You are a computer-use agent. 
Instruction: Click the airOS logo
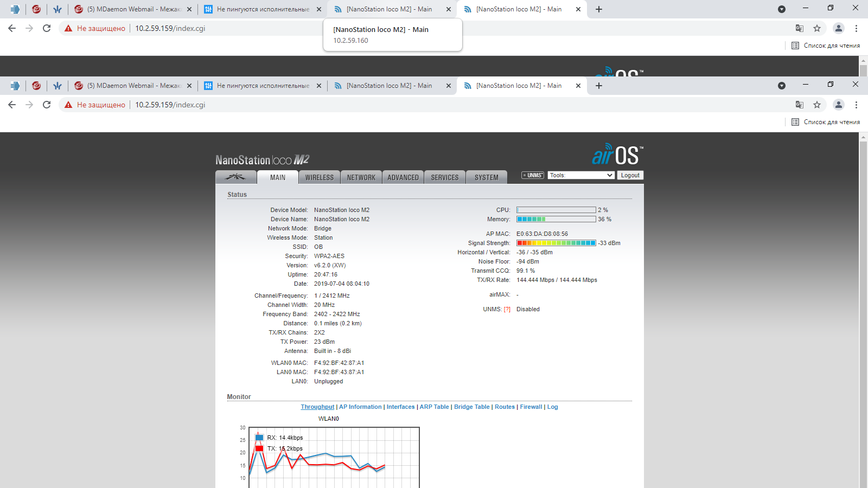(617, 155)
